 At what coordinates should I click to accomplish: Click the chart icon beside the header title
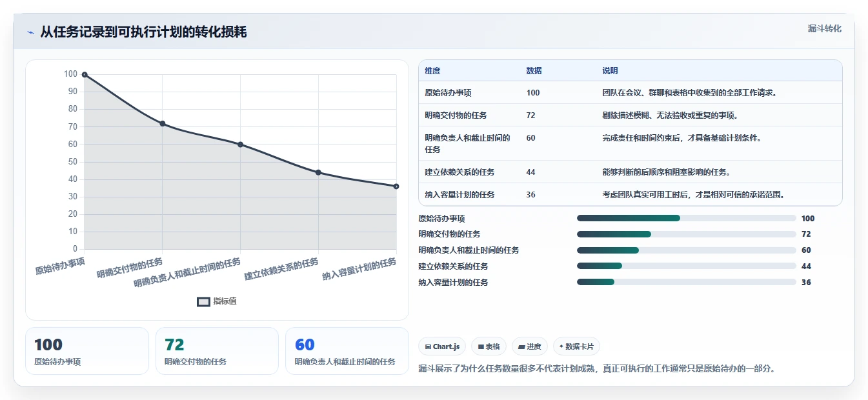coord(31,32)
